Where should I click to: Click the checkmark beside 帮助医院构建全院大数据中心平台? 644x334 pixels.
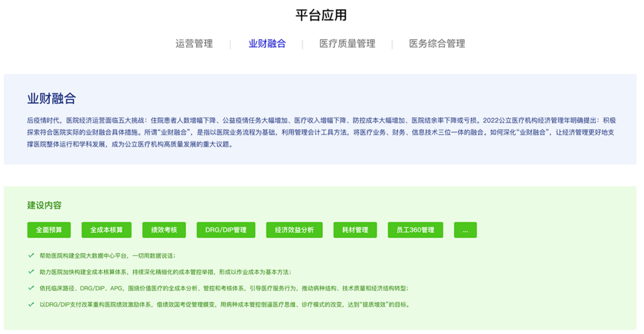[31, 255]
